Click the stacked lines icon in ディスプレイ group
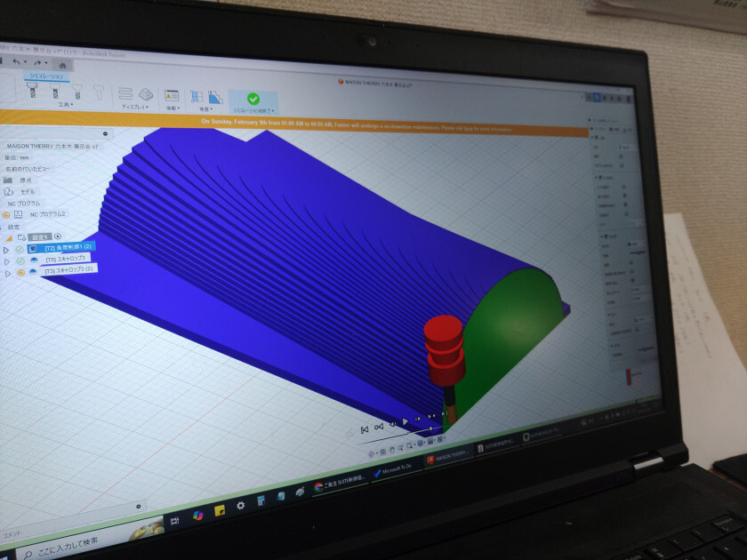 125,93
